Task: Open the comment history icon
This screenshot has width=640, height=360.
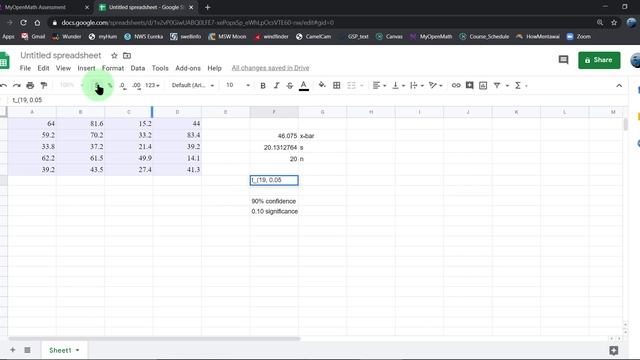Action: (x=563, y=60)
